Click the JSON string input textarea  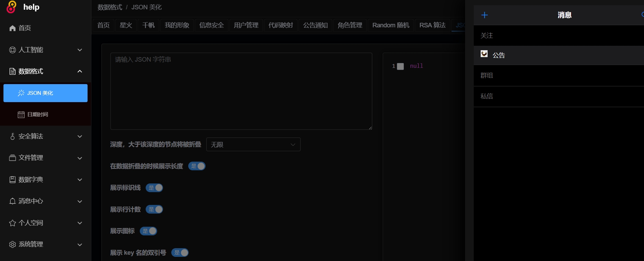pyautogui.click(x=241, y=91)
